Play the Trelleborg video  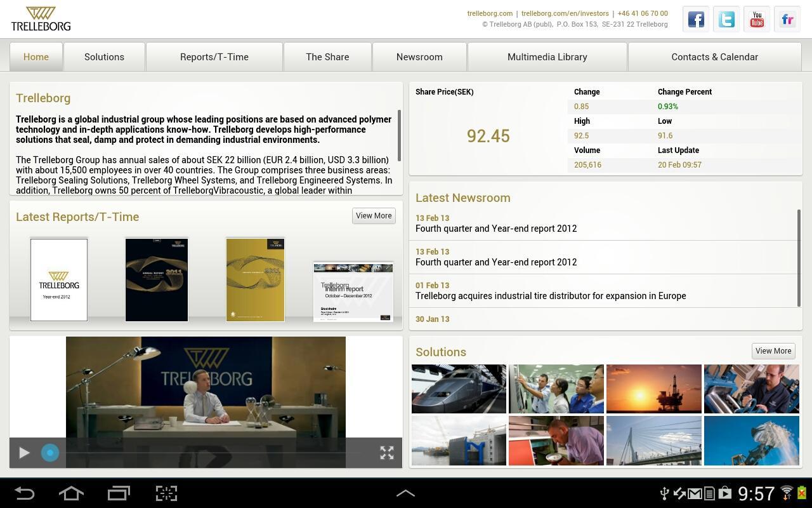(x=24, y=453)
